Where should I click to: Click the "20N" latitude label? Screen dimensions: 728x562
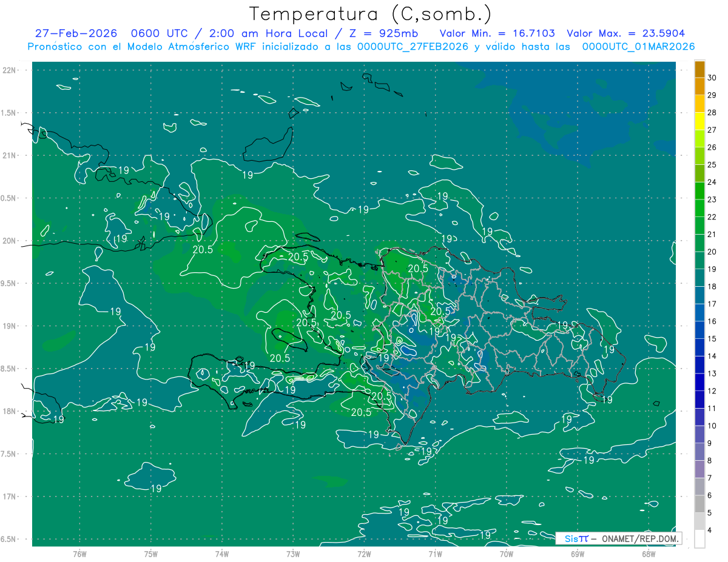pyautogui.click(x=10, y=241)
